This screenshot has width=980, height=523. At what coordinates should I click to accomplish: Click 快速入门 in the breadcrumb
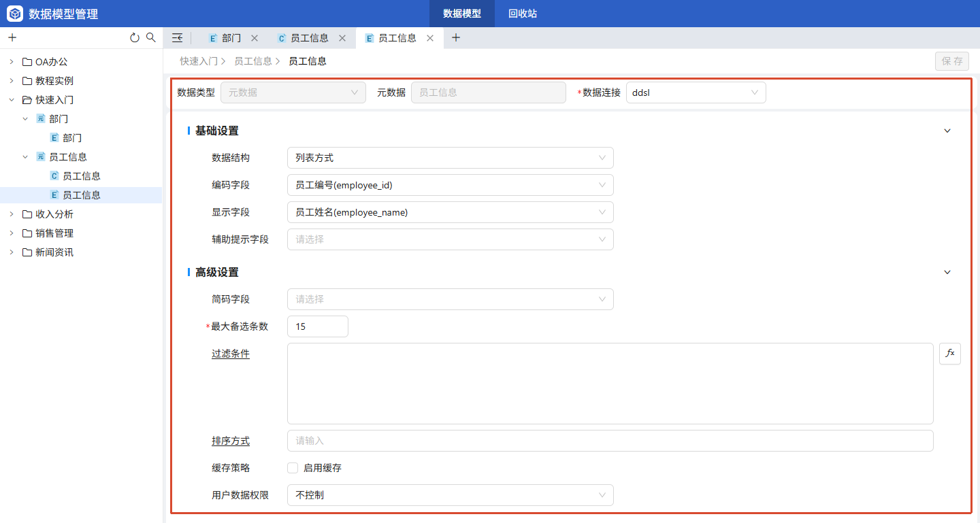199,61
